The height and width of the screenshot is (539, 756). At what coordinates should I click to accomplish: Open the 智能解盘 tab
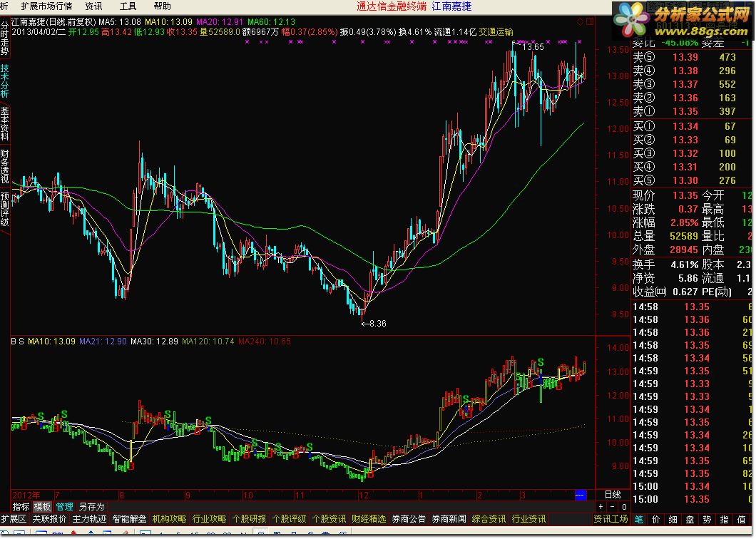129,519
